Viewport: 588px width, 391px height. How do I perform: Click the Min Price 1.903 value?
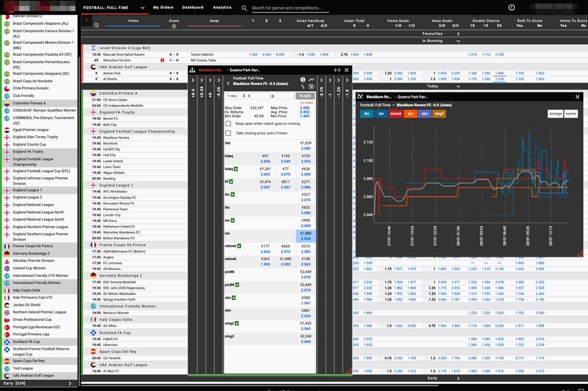tap(305, 116)
